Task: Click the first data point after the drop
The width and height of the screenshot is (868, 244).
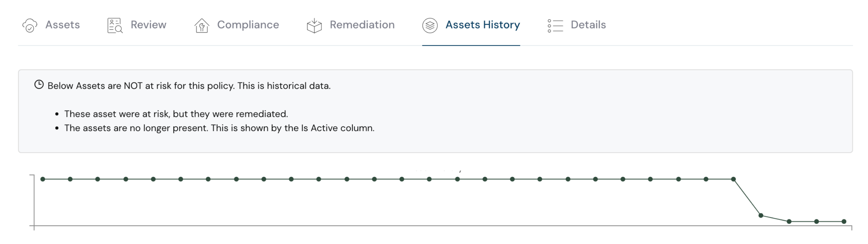Action: click(761, 215)
